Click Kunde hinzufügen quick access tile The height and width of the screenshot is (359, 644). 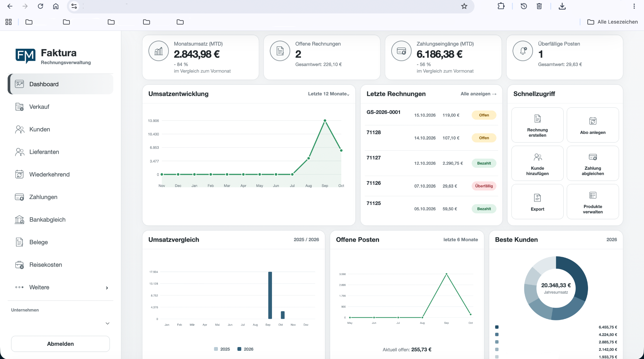(x=537, y=163)
